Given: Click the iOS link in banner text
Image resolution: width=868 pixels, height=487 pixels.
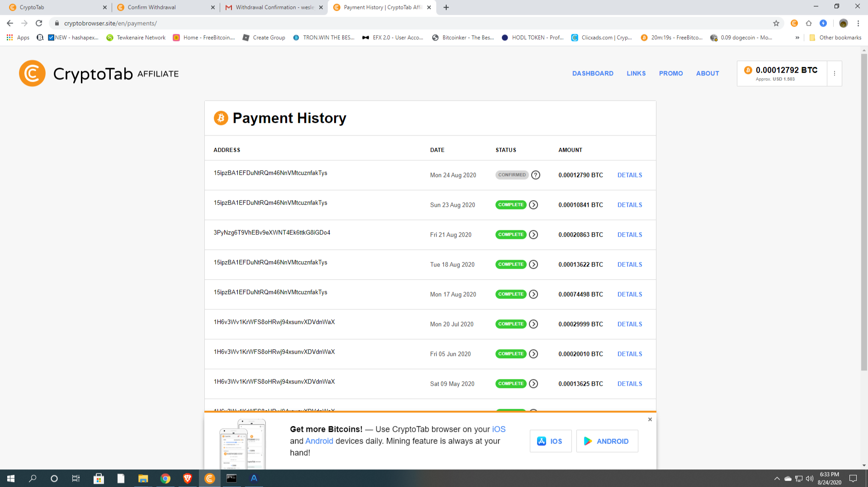Looking at the screenshot, I should pos(499,429).
